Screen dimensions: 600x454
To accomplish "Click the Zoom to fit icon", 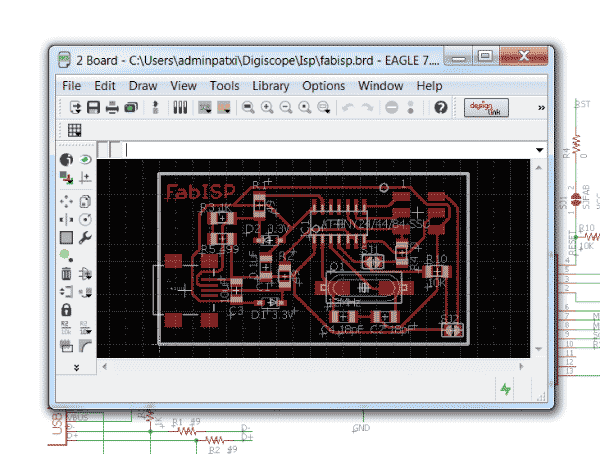I will coord(248,108).
